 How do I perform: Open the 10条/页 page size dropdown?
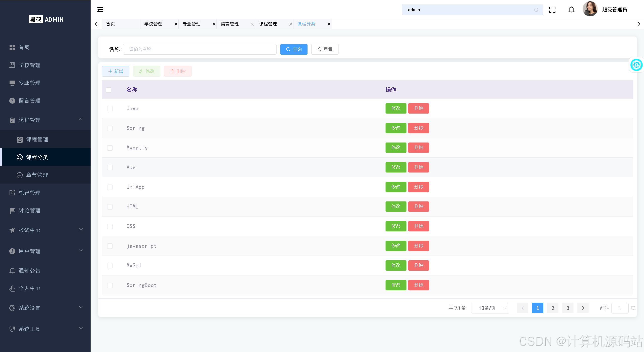point(490,308)
